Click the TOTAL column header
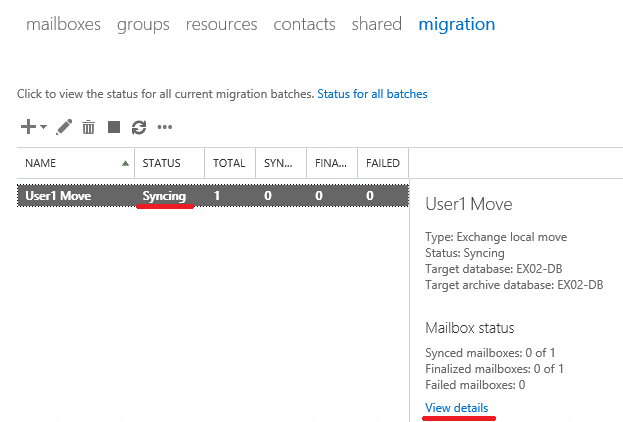Screen dimensions: 623x422 coord(230,163)
